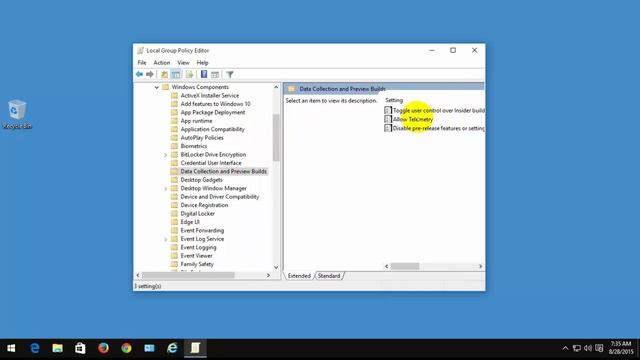Viewport: 640px width, 360px height.
Task: Expand the Desktop Window Manager node
Action: coord(165,189)
